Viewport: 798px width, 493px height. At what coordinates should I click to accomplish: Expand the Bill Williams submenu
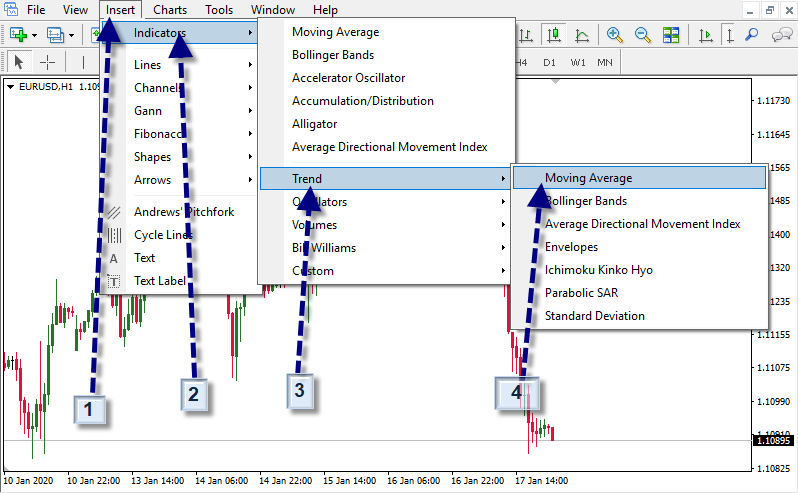[x=386, y=247]
